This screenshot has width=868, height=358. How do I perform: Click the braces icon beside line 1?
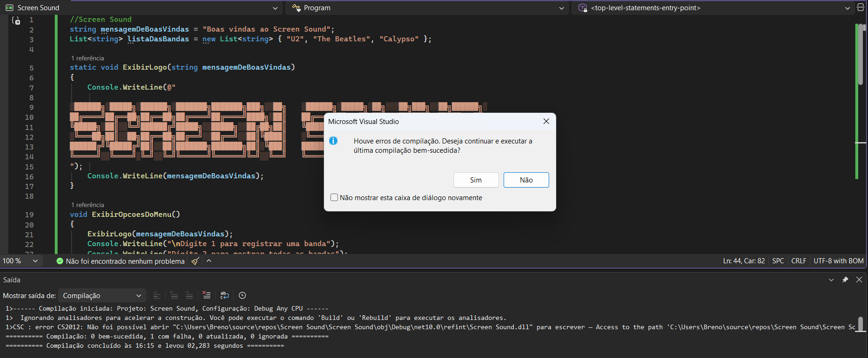point(16,20)
